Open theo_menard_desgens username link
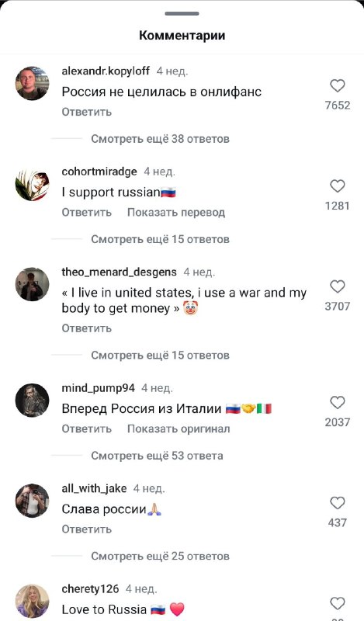364x621 pixels. [120, 272]
